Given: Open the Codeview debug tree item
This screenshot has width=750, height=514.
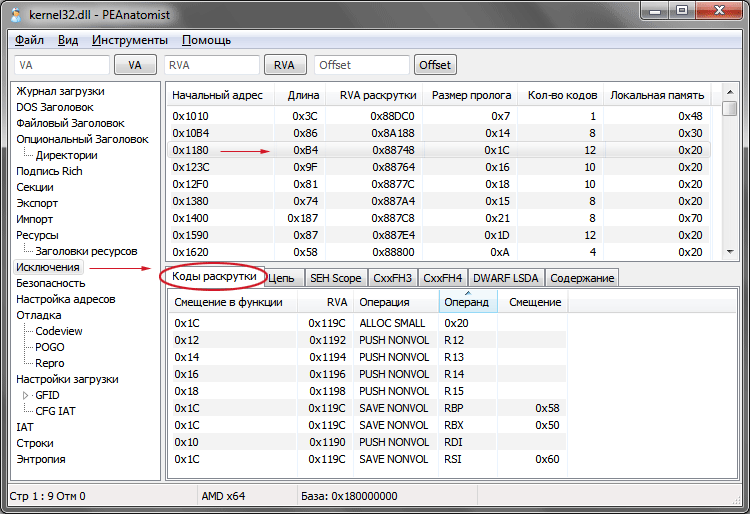Looking at the screenshot, I should pos(59,331).
